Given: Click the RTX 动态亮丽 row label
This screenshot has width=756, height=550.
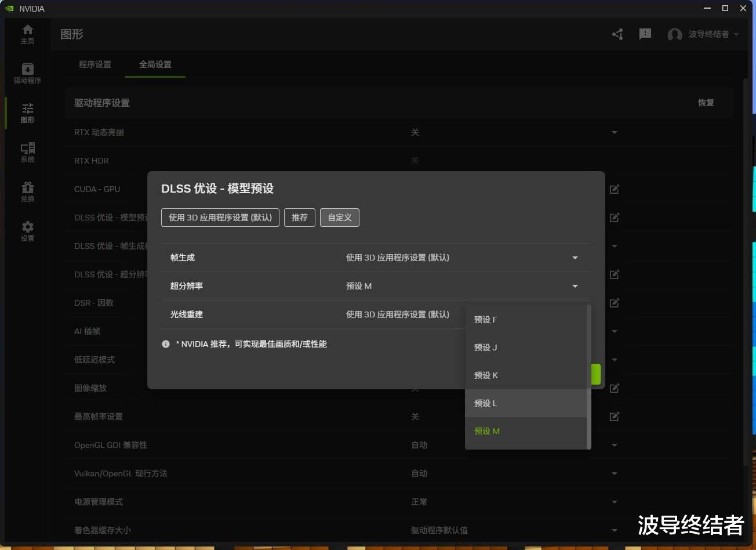Looking at the screenshot, I should click(99, 132).
